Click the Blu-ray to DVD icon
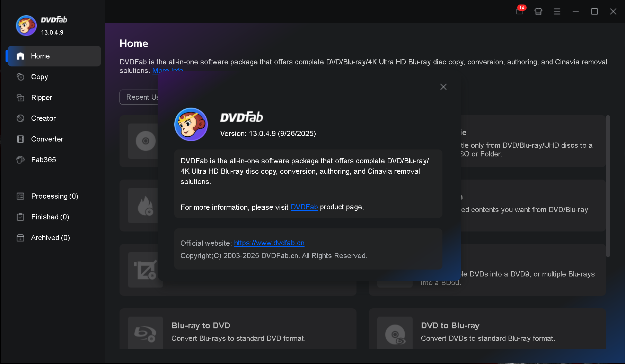Viewport: 625px width, 364px height. 145,334
